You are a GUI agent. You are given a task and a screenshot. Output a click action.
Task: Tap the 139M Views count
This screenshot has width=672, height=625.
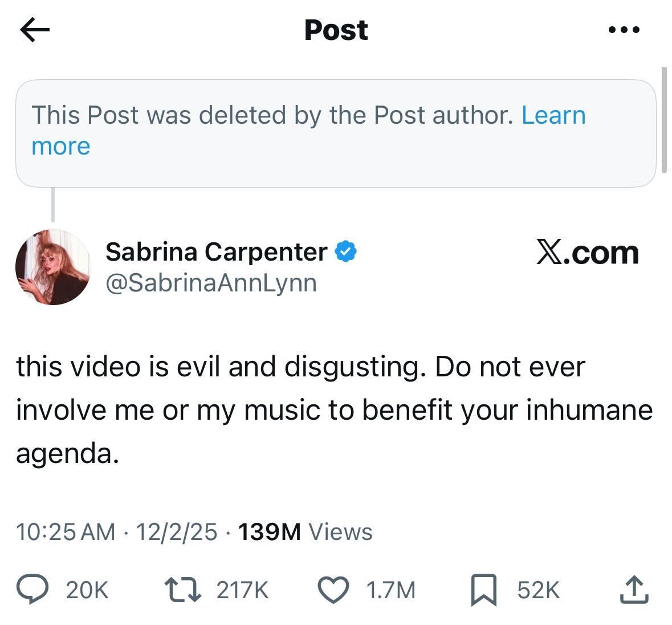pyautogui.click(x=305, y=532)
